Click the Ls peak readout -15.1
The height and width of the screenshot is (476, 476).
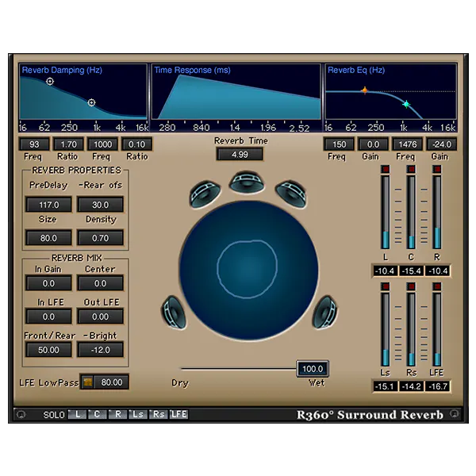point(385,386)
